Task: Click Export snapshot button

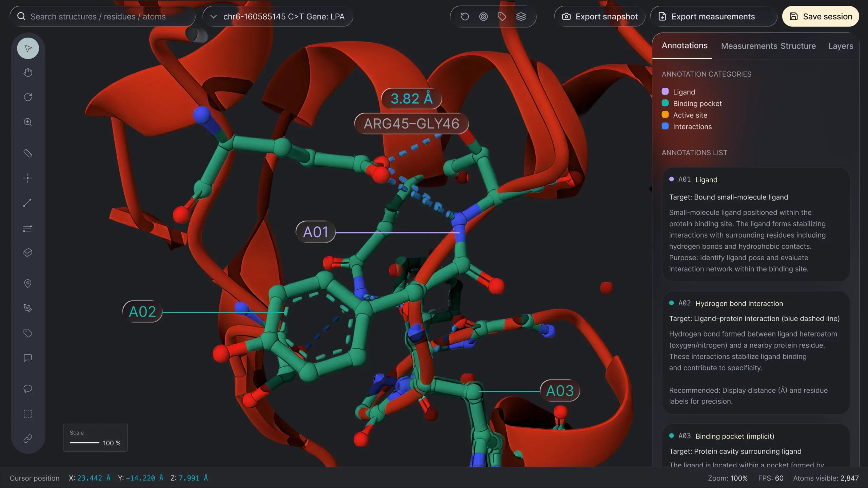Action: click(x=599, y=16)
